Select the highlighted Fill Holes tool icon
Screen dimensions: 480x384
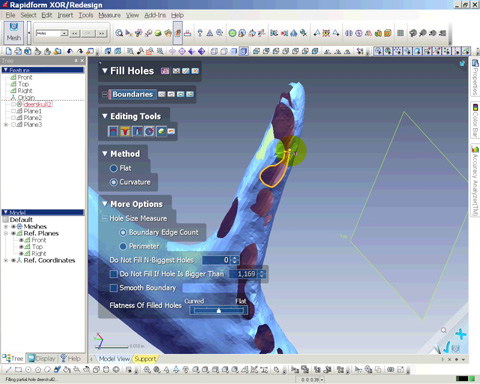pyautogui.click(x=178, y=33)
